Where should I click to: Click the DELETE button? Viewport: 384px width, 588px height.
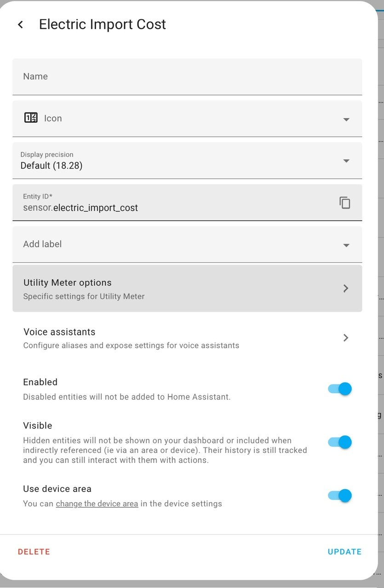click(34, 552)
